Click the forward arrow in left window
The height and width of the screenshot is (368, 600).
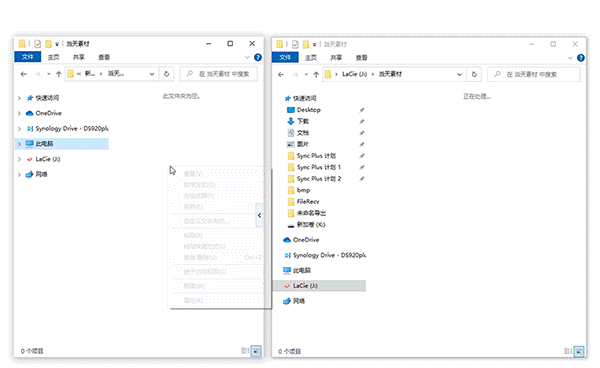(38, 74)
